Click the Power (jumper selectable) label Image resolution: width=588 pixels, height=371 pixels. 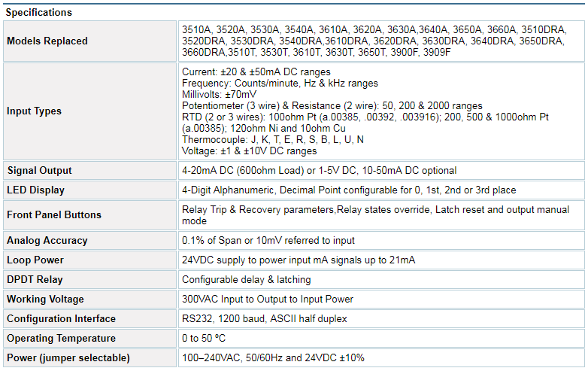pyautogui.click(x=68, y=357)
